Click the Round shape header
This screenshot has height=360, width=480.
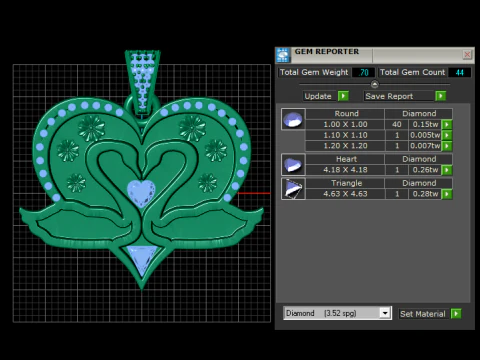[345, 114]
